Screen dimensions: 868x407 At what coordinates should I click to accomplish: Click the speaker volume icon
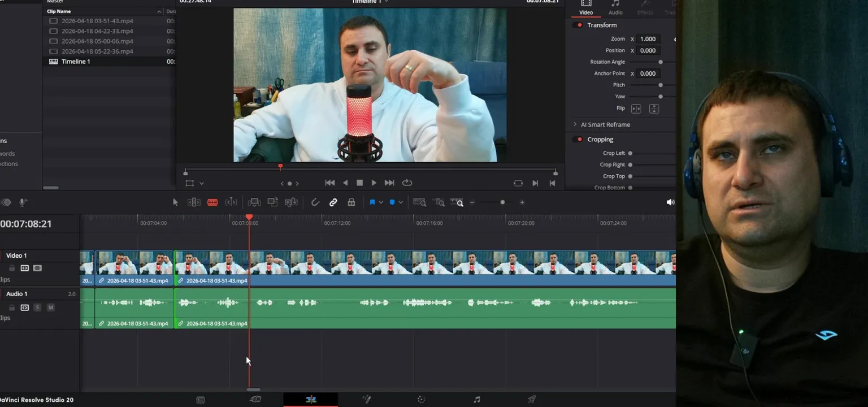click(670, 202)
